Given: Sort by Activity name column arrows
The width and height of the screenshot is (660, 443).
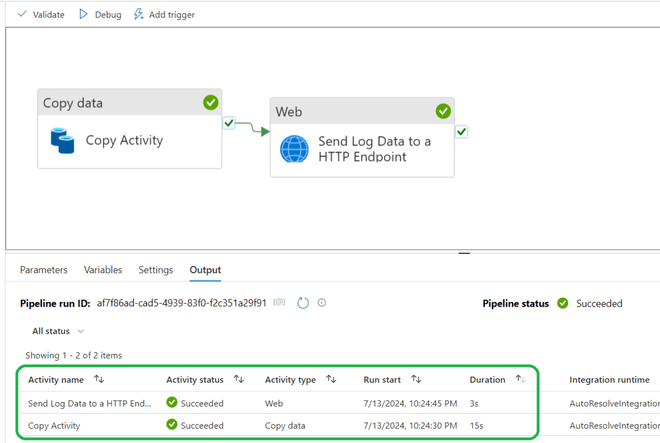Looking at the screenshot, I should point(98,380).
